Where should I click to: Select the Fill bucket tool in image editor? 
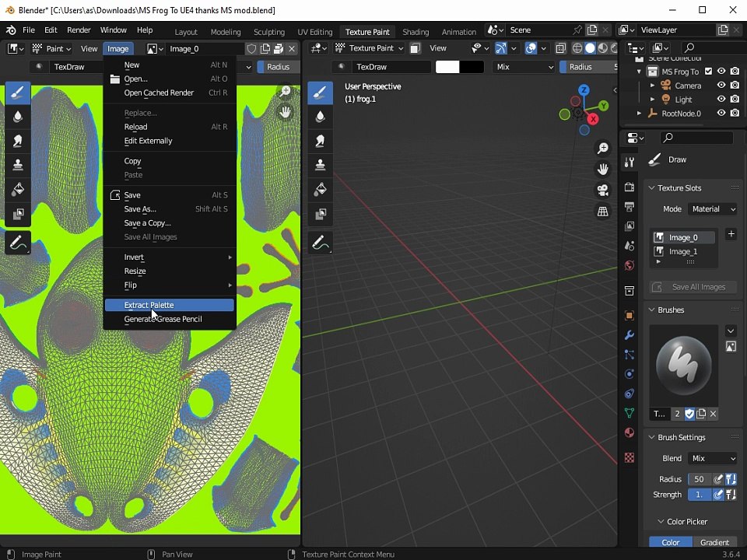[18, 189]
